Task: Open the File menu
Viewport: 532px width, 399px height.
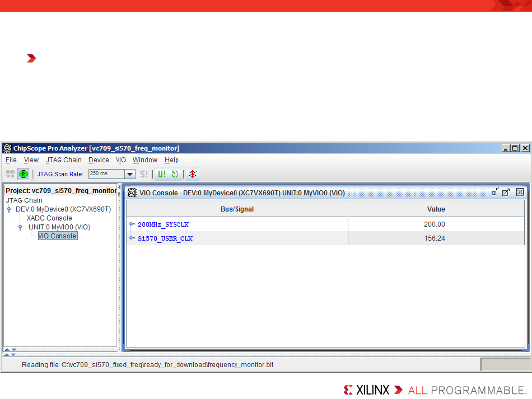Action: (11, 160)
